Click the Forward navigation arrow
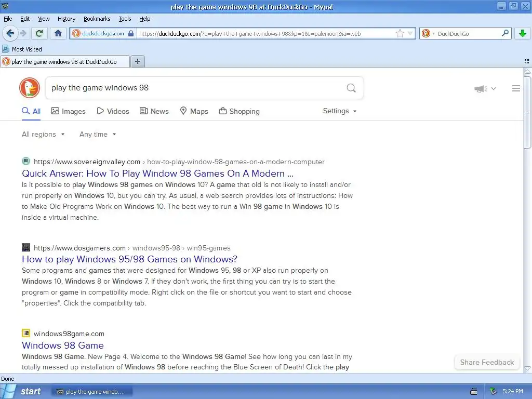Viewport: 532px width, 399px height. (x=23, y=33)
